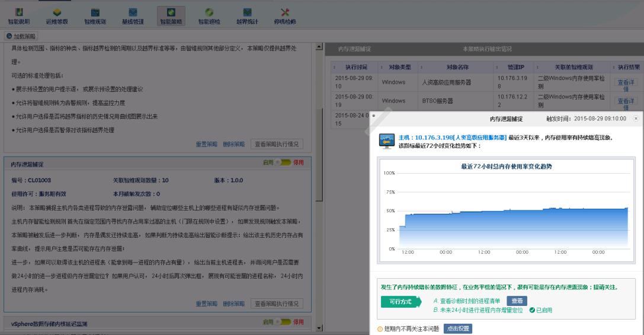Click 查看详情 for the BTSO服务器 row
Screen dimensions: 644x335
pos(626,101)
